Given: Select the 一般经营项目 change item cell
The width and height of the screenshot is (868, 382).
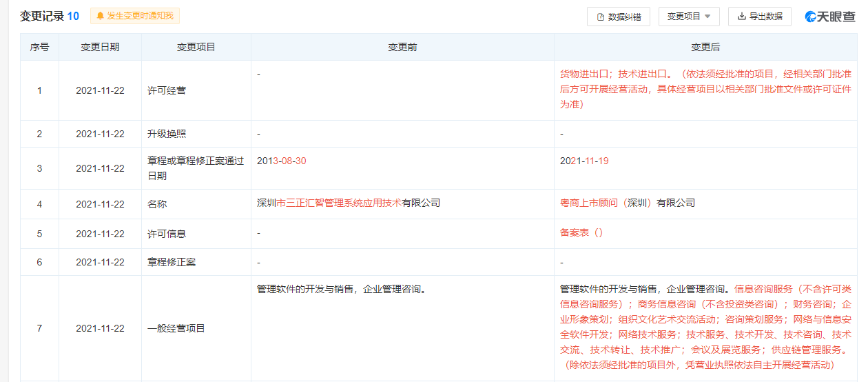Looking at the screenshot, I should click(196, 328).
